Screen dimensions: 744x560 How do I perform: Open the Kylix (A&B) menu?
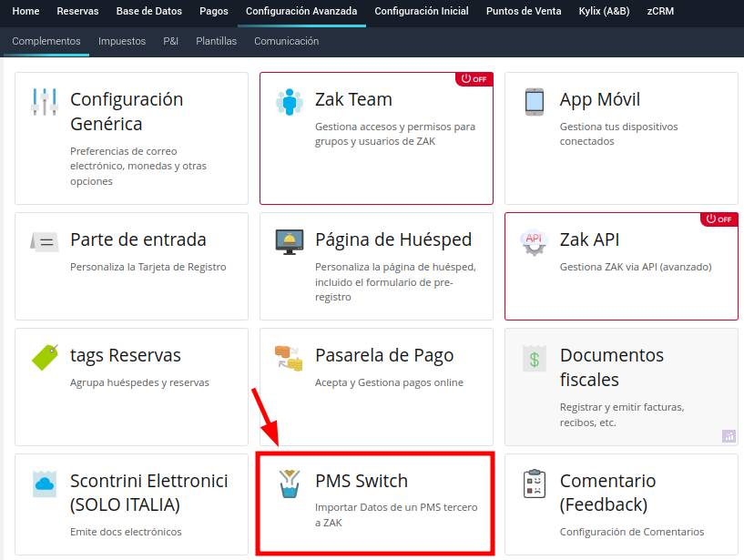pos(604,11)
